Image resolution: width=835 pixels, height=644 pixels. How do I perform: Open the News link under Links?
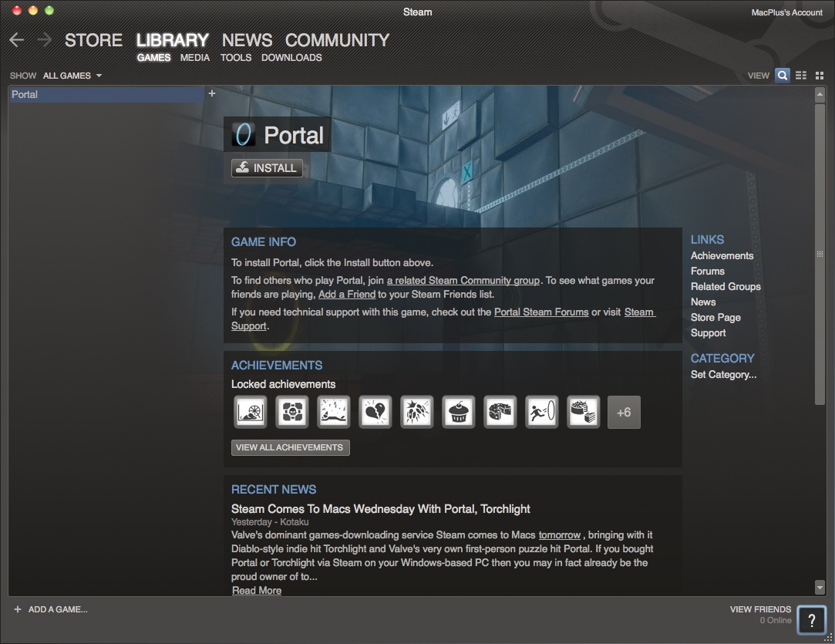[703, 302]
